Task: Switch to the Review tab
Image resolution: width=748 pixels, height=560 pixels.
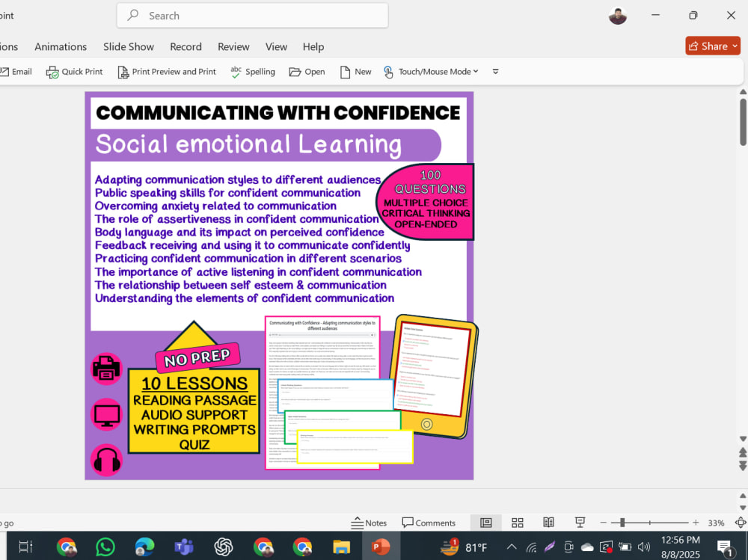Action: pyautogui.click(x=233, y=47)
